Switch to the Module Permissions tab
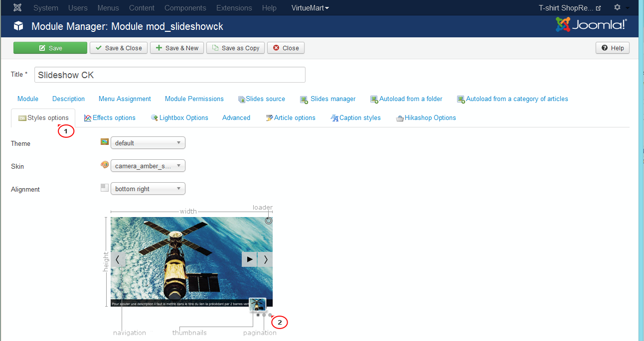The height and width of the screenshot is (341, 644). pos(194,99)
